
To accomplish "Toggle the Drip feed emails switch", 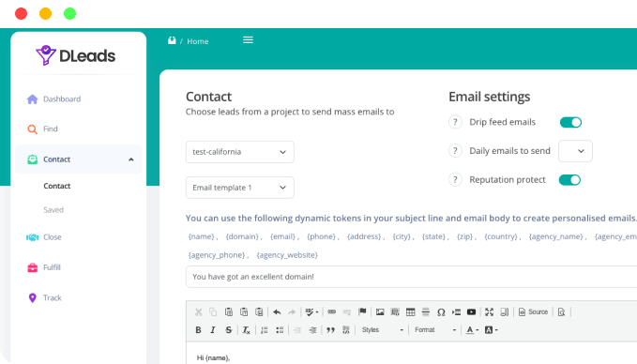I will tap(570, 122).
